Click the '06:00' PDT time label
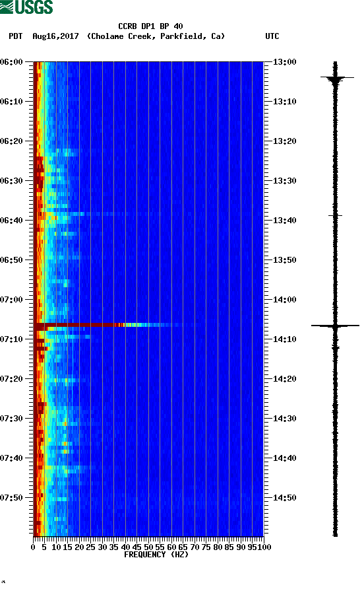 click(11, 62)
